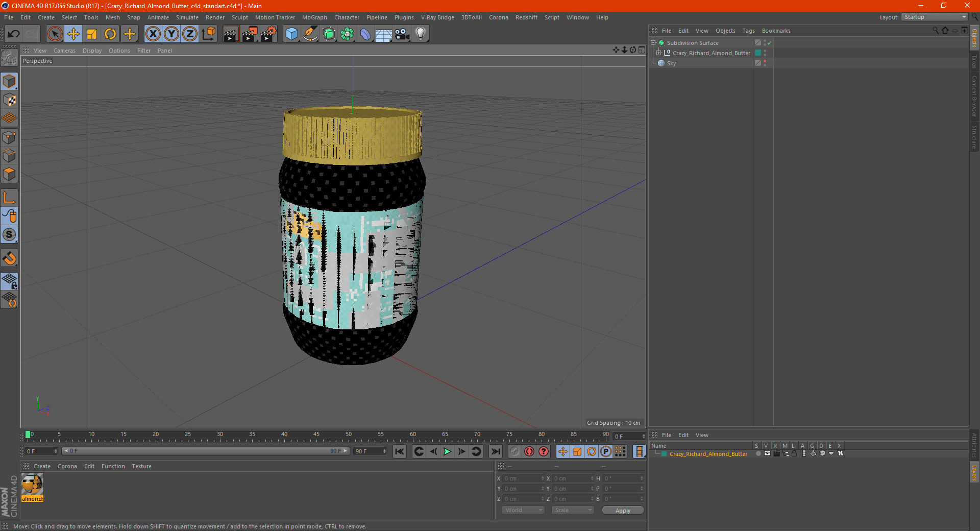980x531 pixels.
Task: Toggle layer solo dot for Crazy_Richard_Almond_Butter
Action: click(x=758, y=453)
